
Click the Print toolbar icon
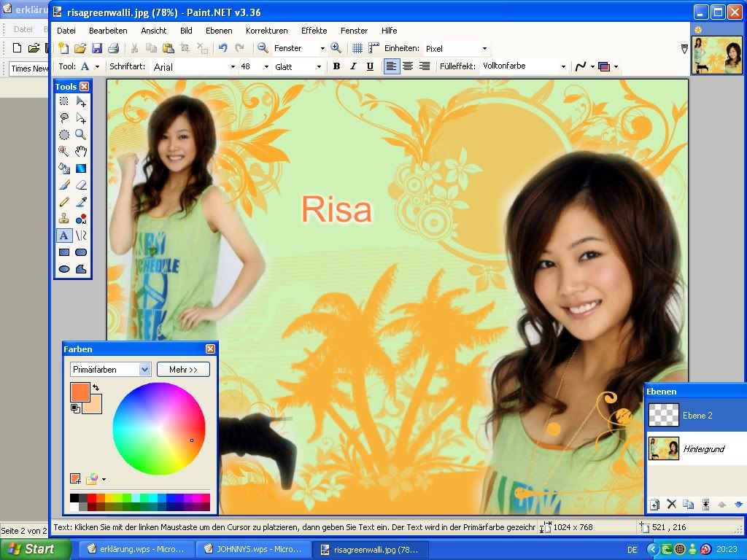113,48
